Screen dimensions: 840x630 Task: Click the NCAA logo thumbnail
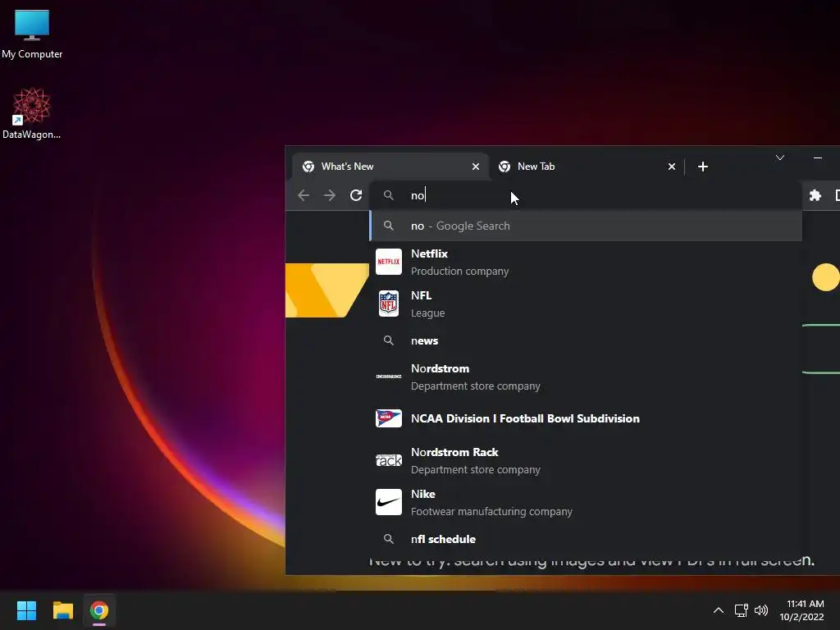coord(388,418)
